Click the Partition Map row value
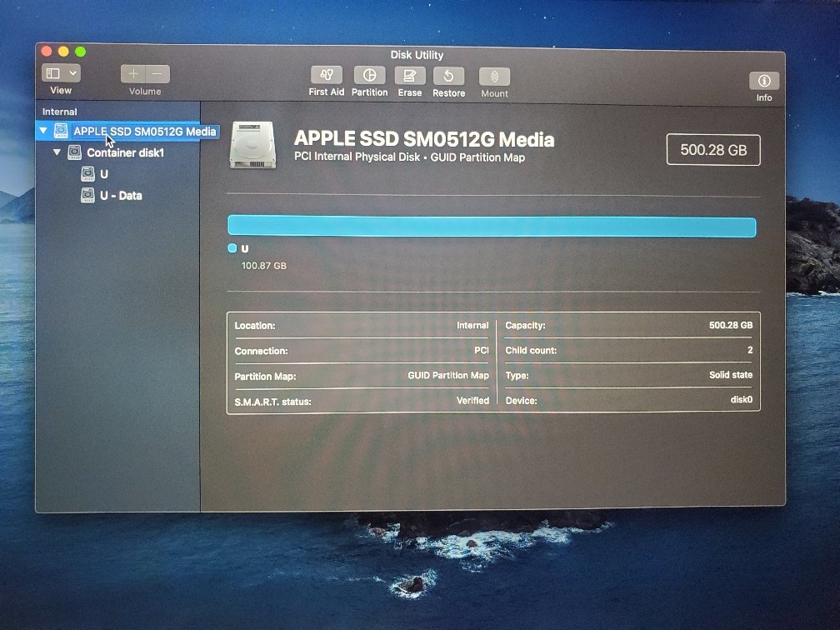Image resolution: width=840 pixels, height=630 pixels. pyautogui.click(x=447, y=376)
